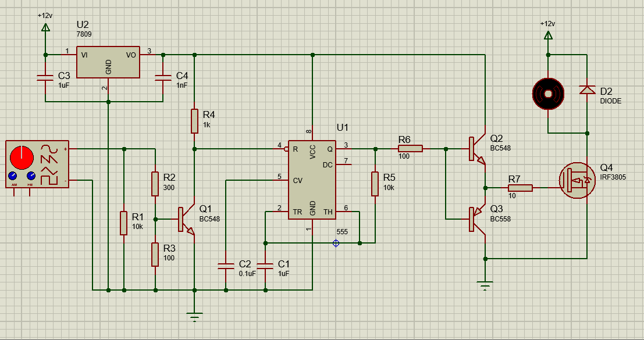Select the sine wave symbol on generator
Viewport: 644px width, 340px height.
tap(53, 149)
